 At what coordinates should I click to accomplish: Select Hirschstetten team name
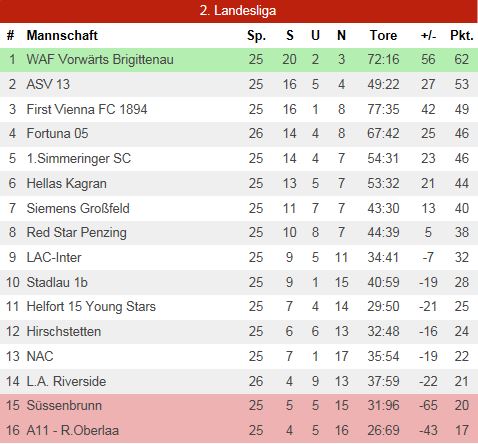pyautogui.click(x=64, y=332)
